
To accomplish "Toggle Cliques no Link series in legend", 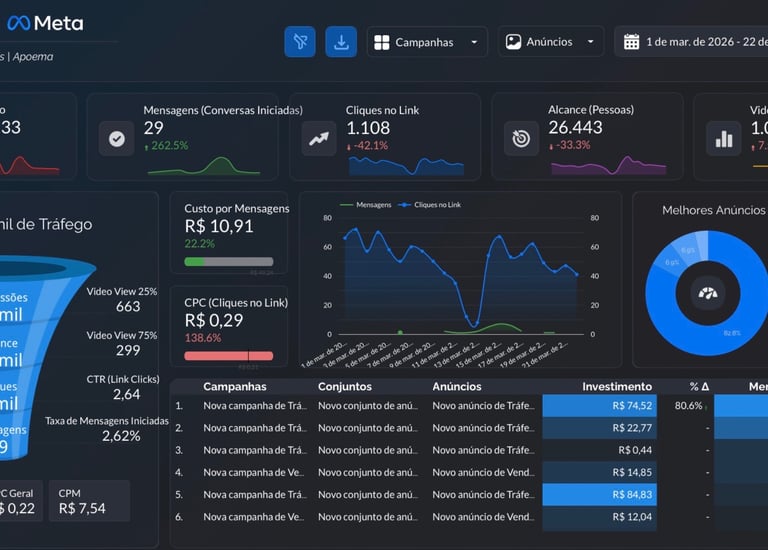I will 430,205.
